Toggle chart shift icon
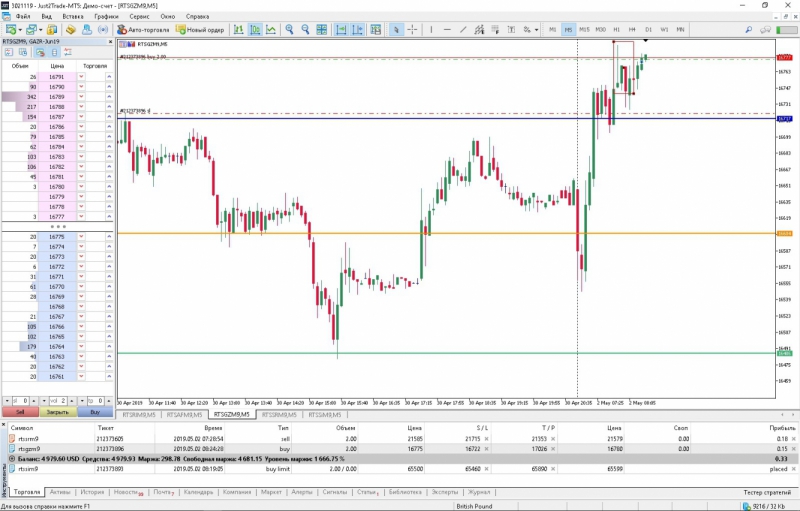 click(358, 30)
